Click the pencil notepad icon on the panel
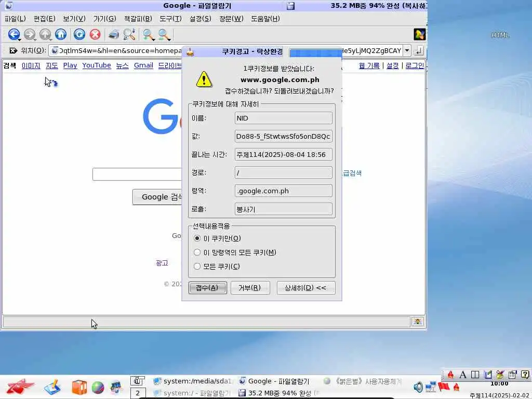The height and width of the screenshot is (399, 532). [52, 387]
